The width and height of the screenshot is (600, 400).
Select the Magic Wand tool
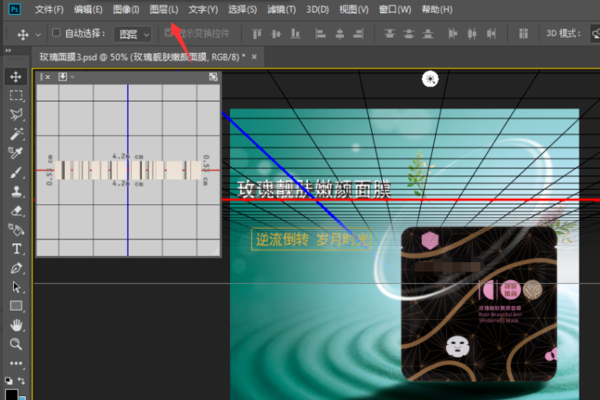(16, 134)
